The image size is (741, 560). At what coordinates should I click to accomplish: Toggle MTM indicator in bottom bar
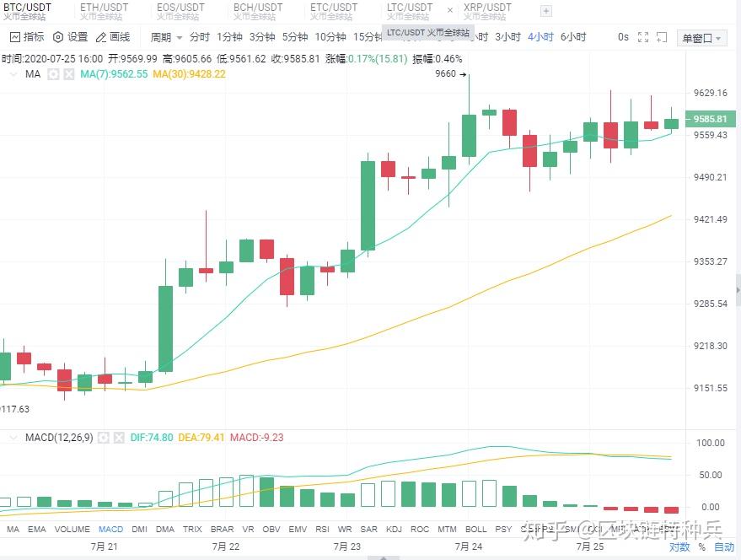click(x=447, y=530)
